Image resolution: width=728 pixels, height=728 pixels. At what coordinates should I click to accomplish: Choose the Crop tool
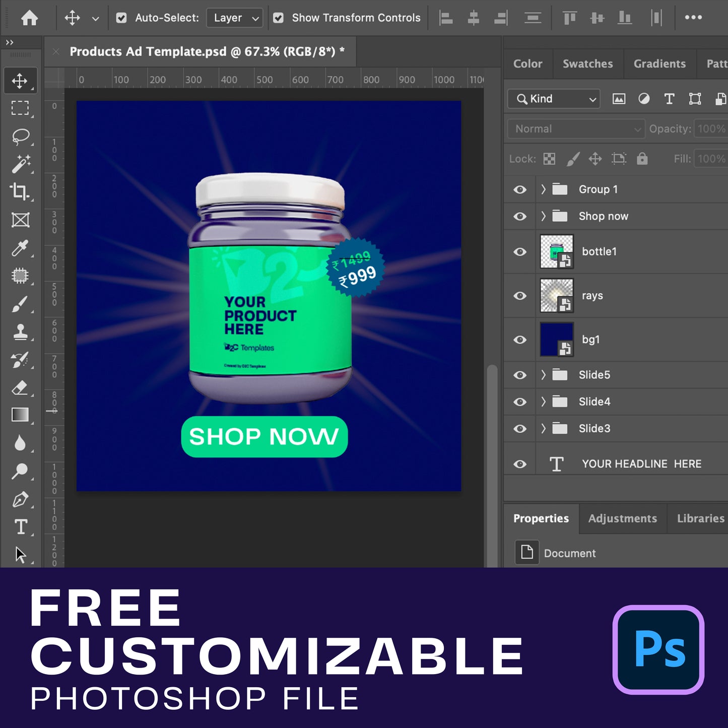tap(20, 191)
